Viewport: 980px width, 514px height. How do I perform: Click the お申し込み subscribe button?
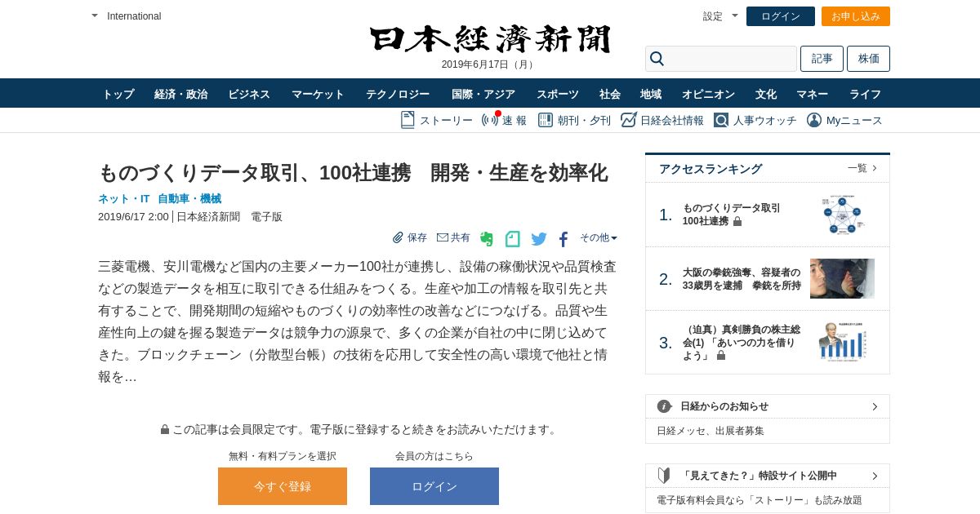click(856, 16)
